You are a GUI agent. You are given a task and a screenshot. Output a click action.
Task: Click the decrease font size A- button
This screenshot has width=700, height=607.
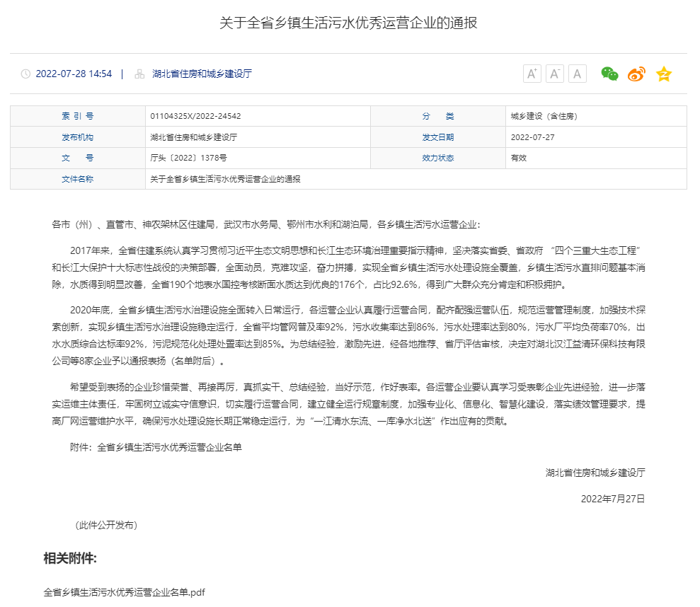(555, 74)
